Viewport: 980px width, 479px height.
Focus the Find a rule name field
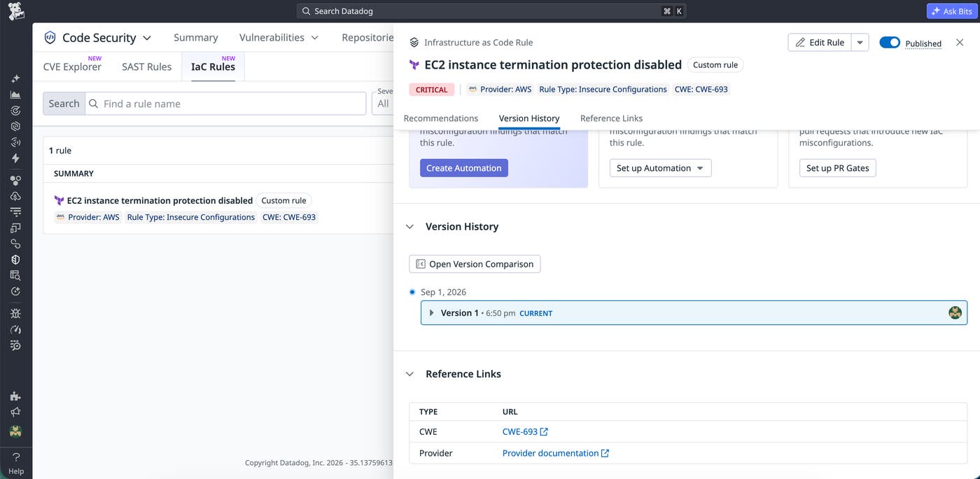(225, 104)
